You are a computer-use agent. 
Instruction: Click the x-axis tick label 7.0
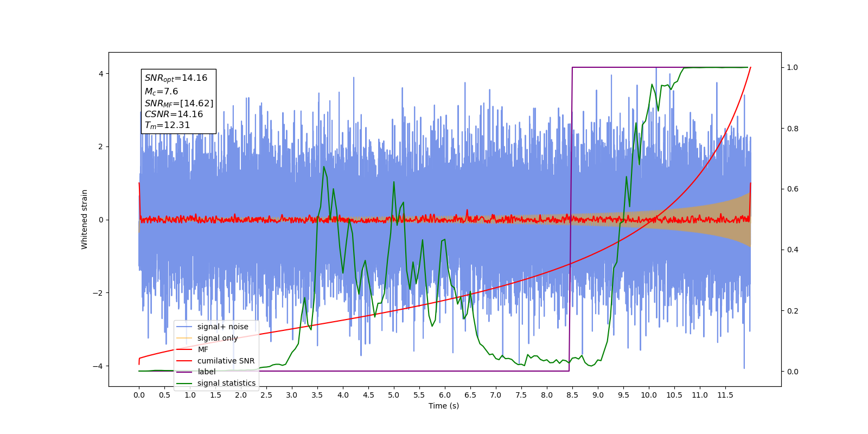click(496, 395)
